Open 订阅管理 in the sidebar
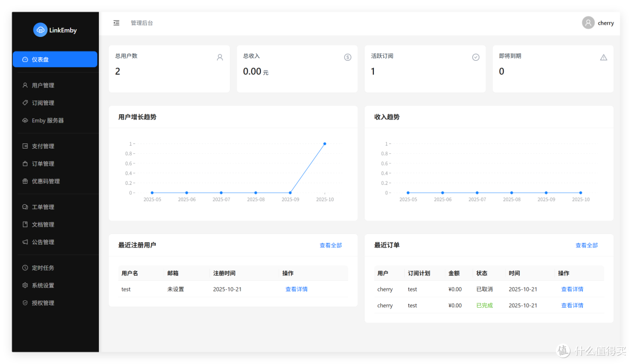Image resolution: width=632 pixels, height=364 pixels. (55, 103)
